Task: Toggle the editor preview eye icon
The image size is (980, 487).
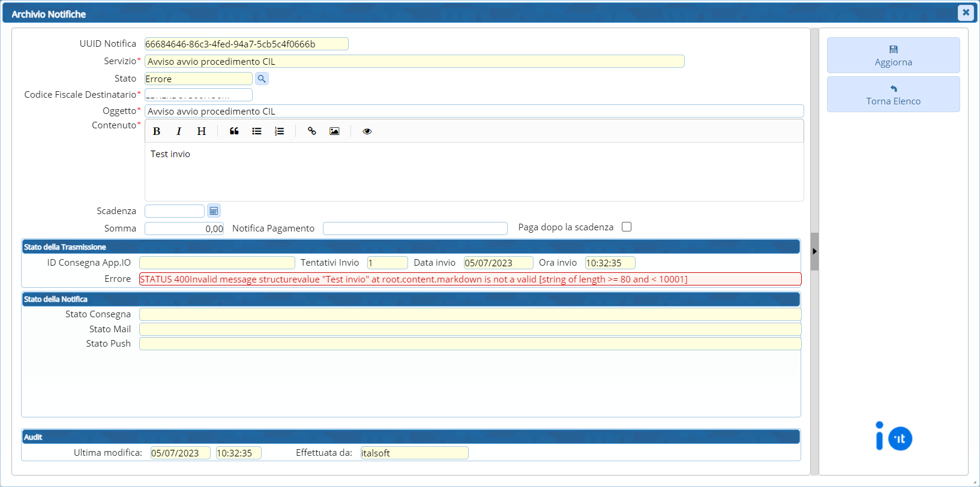Action: point(367,131)
